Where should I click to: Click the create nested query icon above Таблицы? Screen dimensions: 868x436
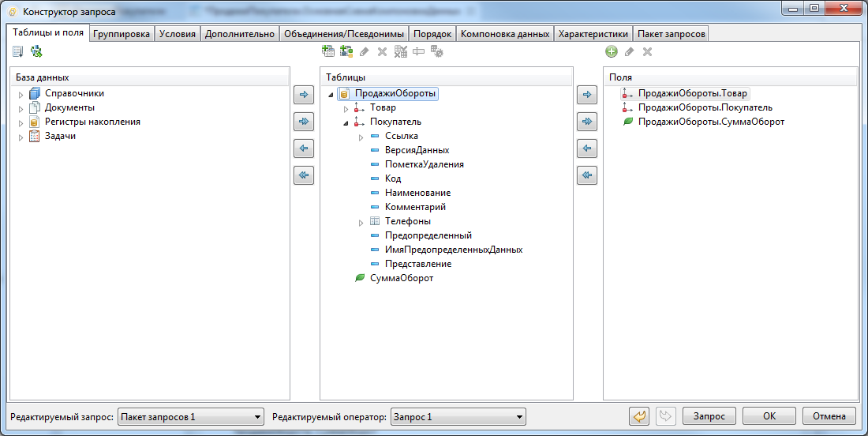pos(328,51)
